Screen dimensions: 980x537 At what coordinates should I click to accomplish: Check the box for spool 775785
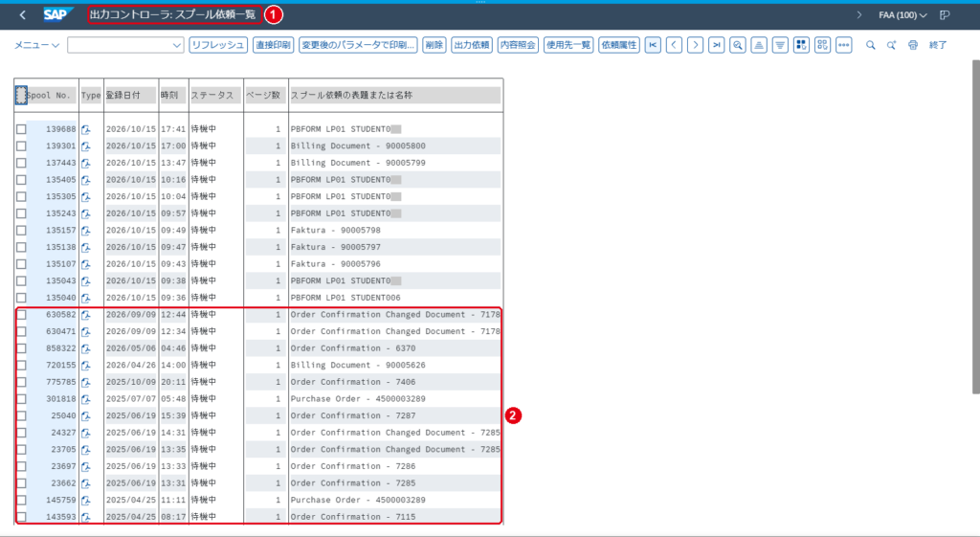click(21, 382)
